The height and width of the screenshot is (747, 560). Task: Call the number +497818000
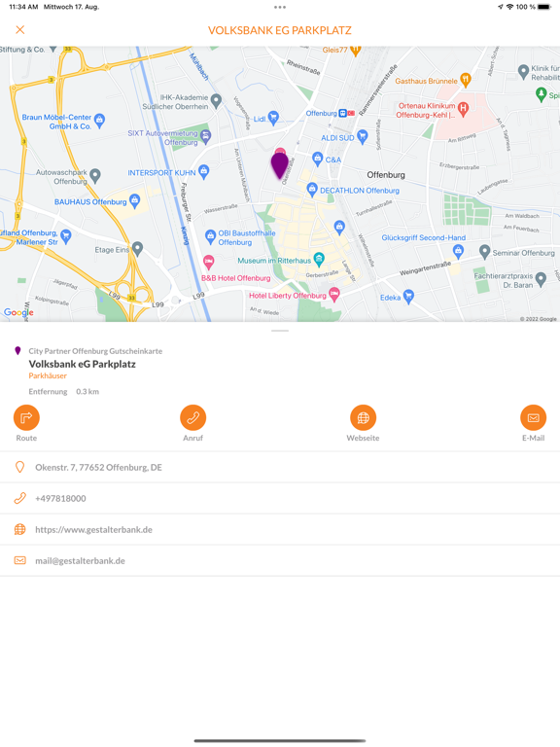click(280, 498)
